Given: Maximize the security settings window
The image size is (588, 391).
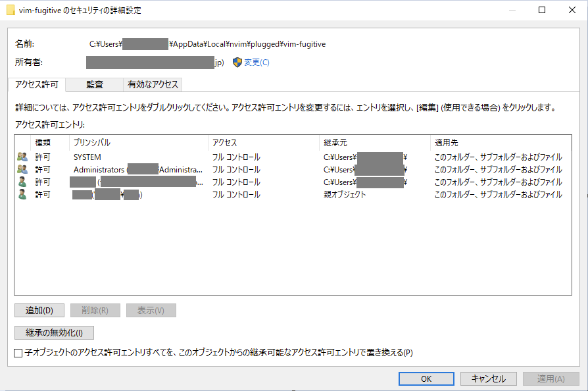Looking at the screenshot, I should coord(542,10).
